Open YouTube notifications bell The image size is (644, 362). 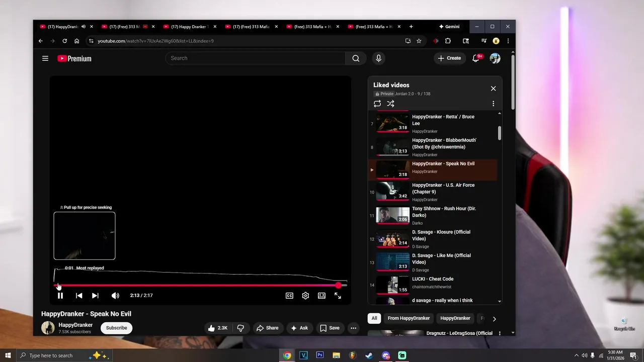[476, 58]
